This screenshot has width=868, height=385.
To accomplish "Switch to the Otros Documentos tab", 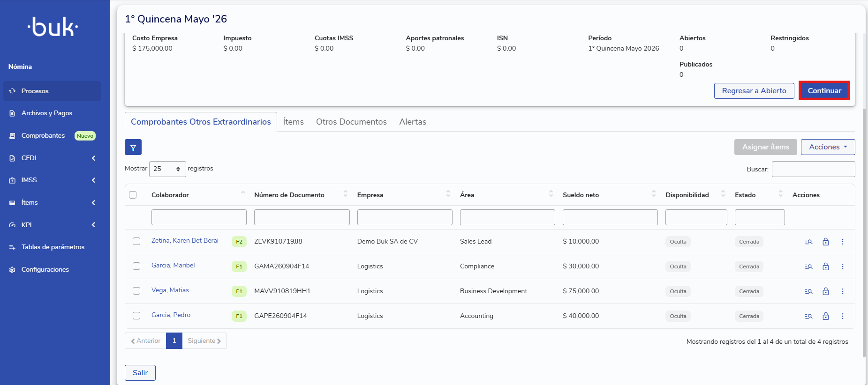I will point(351,122).
